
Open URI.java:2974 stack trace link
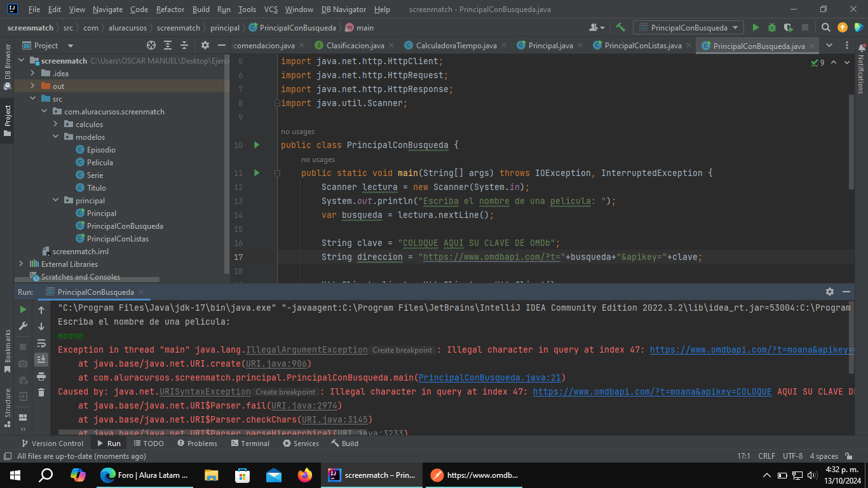point(304,405)
